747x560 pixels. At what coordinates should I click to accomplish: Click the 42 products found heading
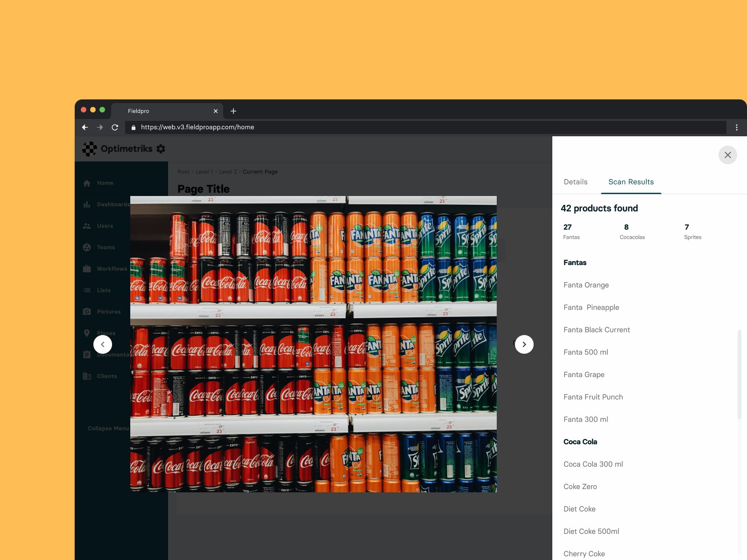click(599, 208)
